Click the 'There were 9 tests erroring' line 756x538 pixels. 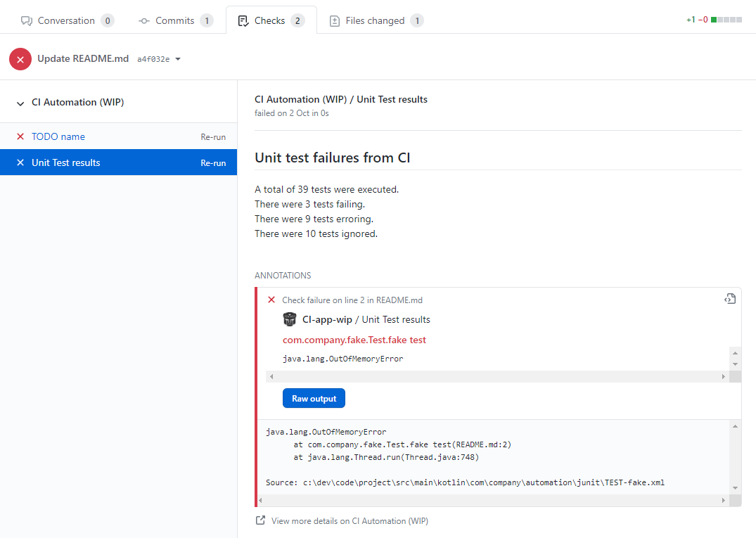[x=314, y=219]
